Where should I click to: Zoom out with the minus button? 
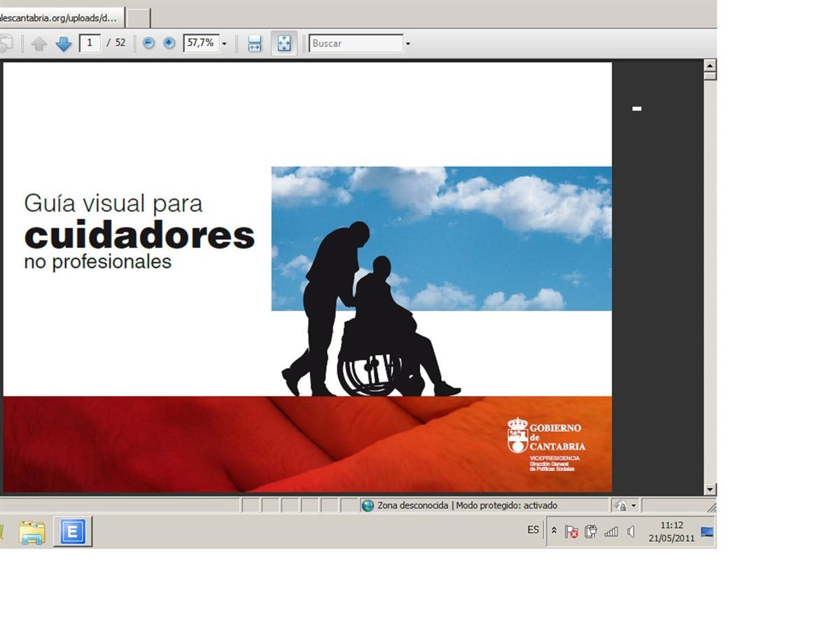pos(148,43)
